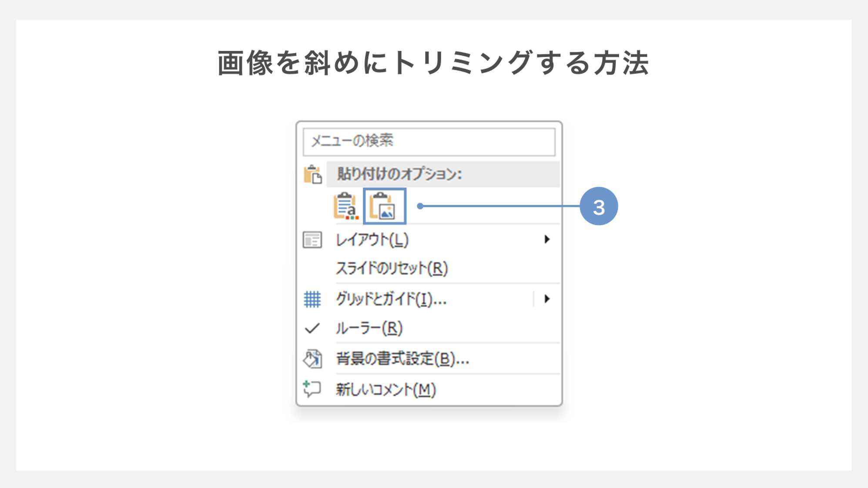Click the clipboard icon beside paste options
This screenshot has height=488, width=868.
coord(313,174)
